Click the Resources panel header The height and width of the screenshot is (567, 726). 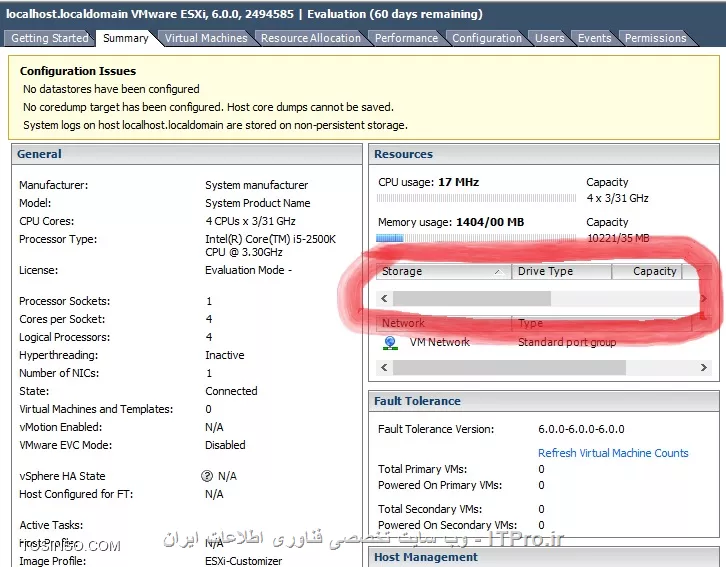[544, 154]
